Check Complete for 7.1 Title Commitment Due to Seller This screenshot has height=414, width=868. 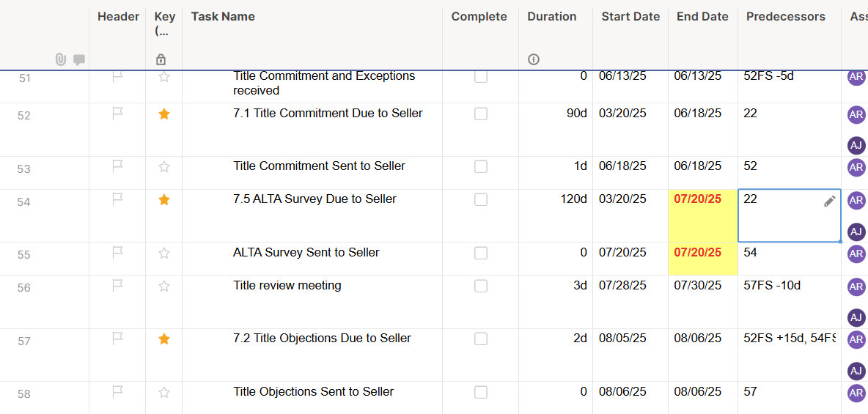pos(481,114)
